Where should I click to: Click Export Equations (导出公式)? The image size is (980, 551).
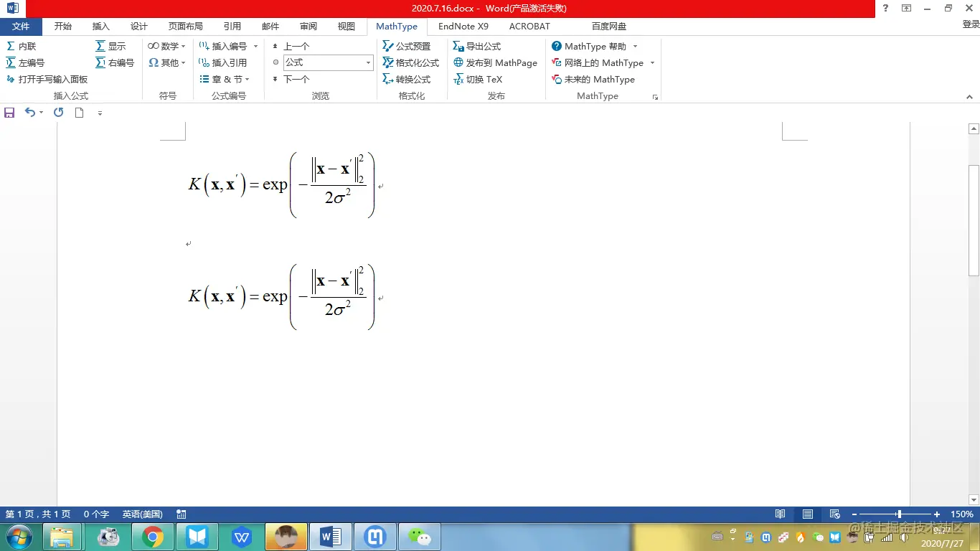pyautogui.click(x=477, y=46)
